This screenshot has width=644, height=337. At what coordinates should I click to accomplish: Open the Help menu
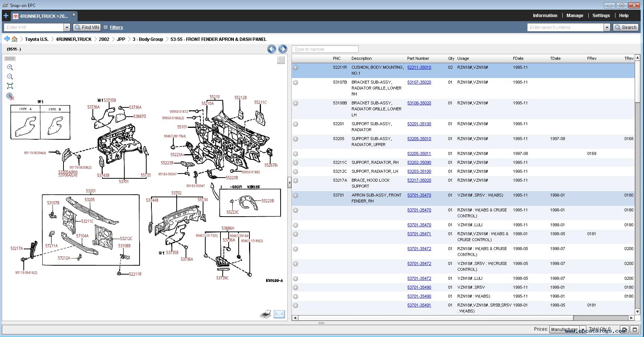pyautogui.click(x=624, y=16)
